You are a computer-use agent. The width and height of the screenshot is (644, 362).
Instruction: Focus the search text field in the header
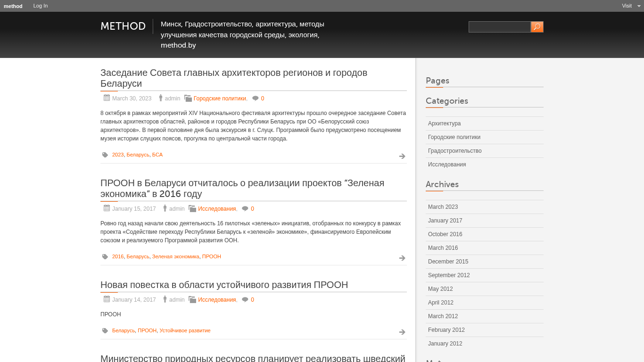(x=500, y=27)
